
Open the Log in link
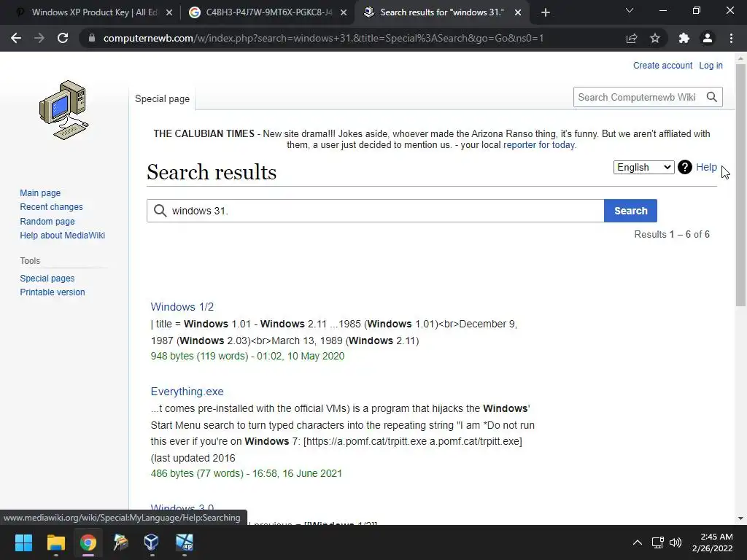pyautogui.click(x=711, y=65)
